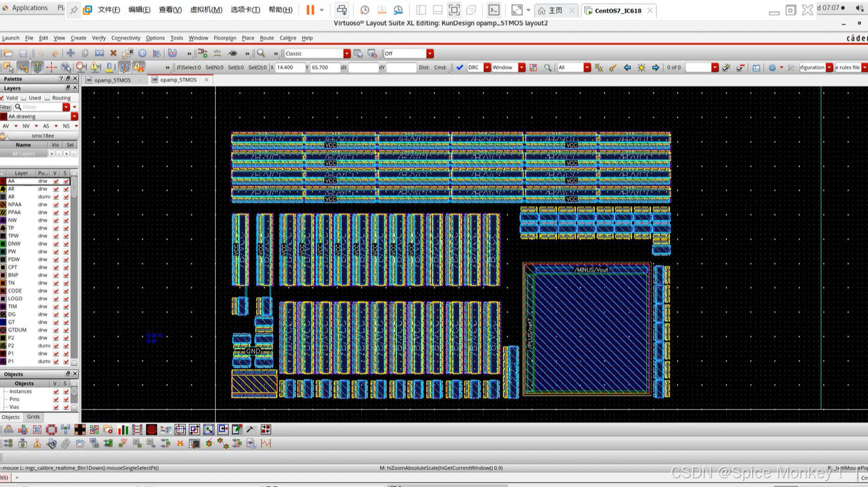Open the Connectivity menu
Screen dimensions: 868x487
coord(126,38)
